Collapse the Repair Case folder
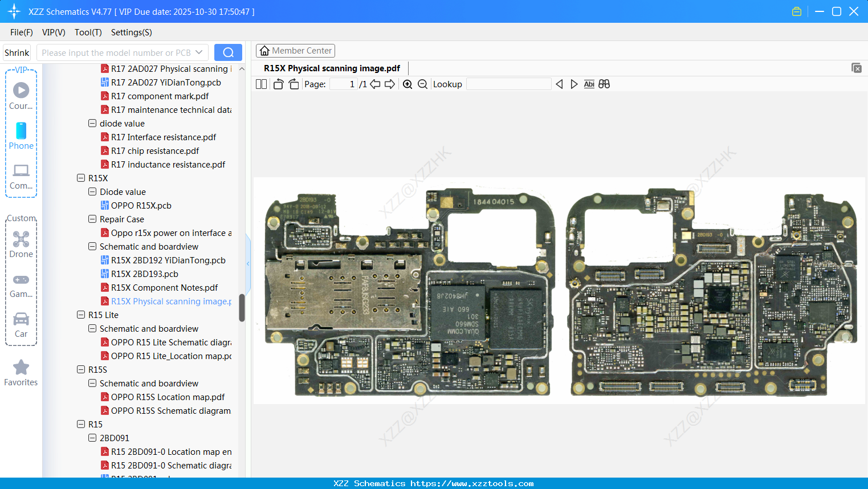 coord(92,219)
